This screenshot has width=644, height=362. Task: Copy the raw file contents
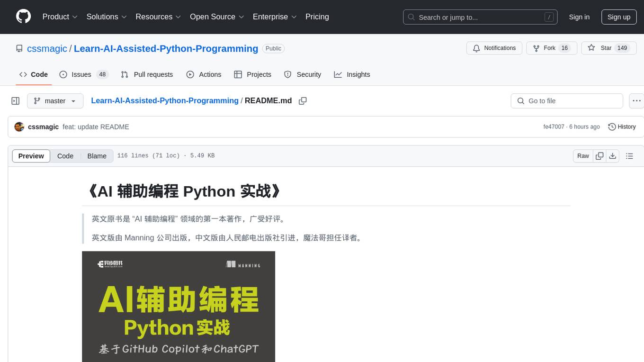(599, 156)
